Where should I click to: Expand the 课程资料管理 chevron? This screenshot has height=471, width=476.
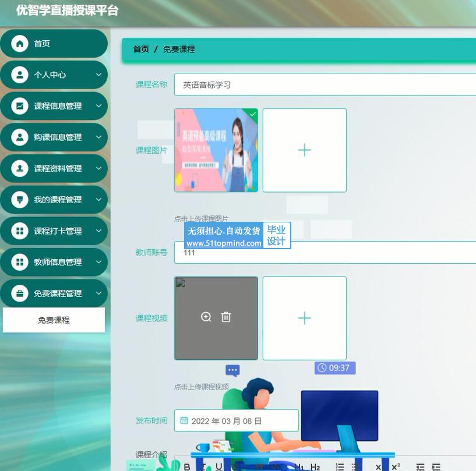pyautogui.click(x=98, y=168)
